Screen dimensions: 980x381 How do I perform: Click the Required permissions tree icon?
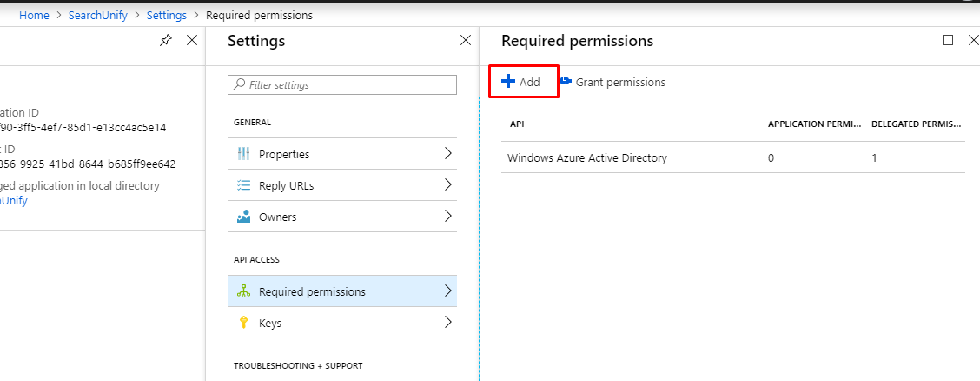(243, 291)
